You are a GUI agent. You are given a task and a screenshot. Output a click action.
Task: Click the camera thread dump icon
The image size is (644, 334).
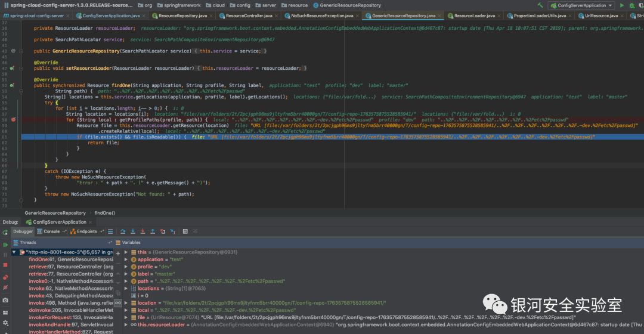point(5,301)
